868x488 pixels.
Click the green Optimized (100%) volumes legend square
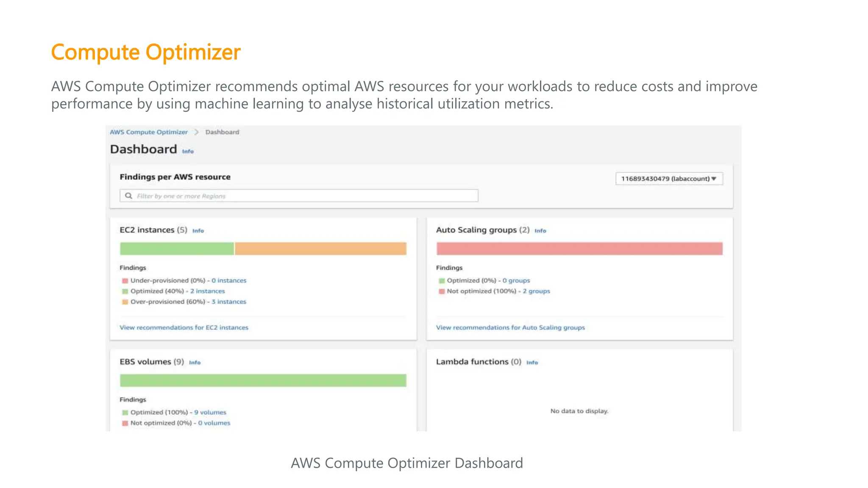pos(125,413)
